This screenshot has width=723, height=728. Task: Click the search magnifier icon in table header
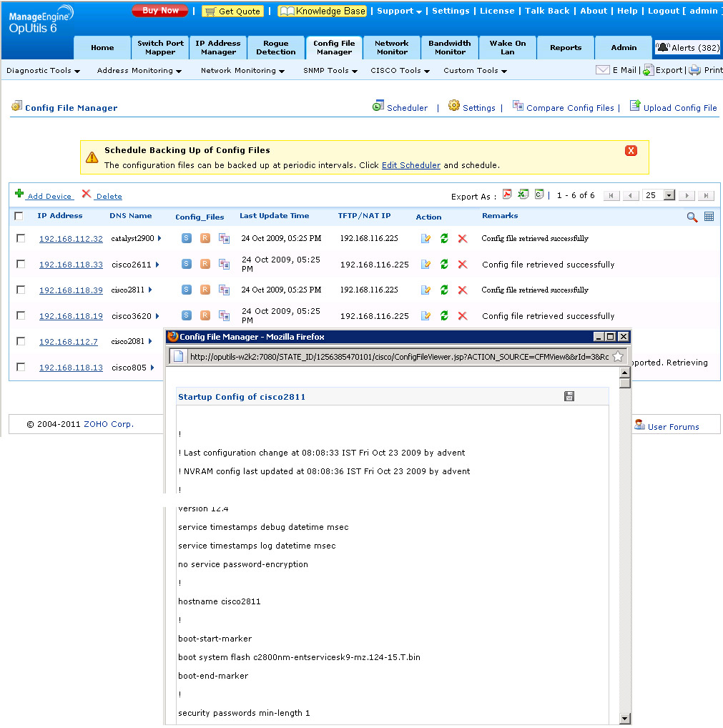[692, 217]
